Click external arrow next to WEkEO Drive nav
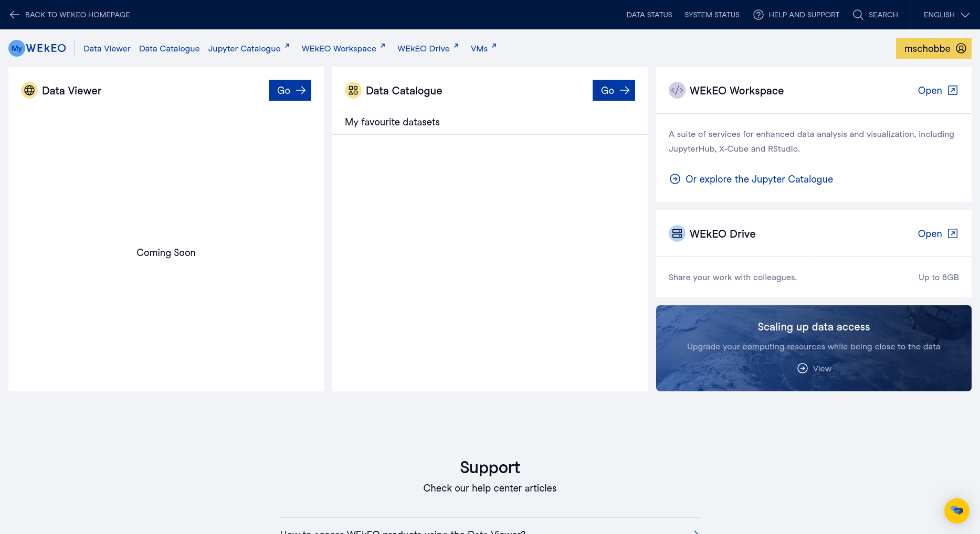The height and width of the screenshot is (534, 980). click(456, 46)
